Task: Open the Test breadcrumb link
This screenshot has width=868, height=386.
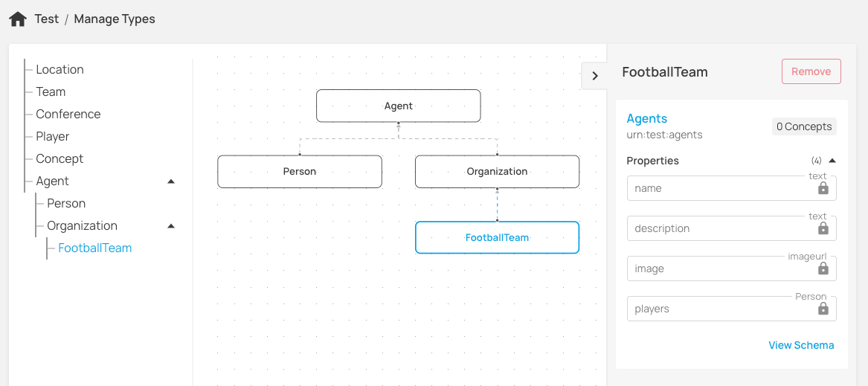Action: point(47,19)
